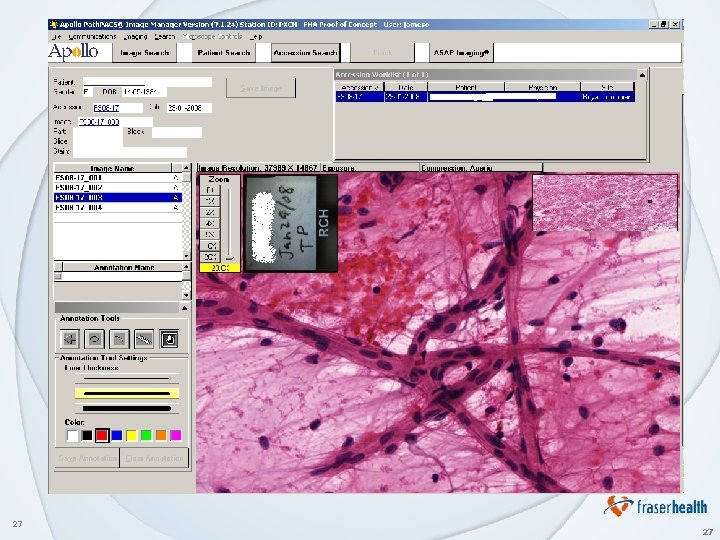Select image ES08-17_004 in the list
Viewport: 720px width, 540px height.
click(118, 208)
